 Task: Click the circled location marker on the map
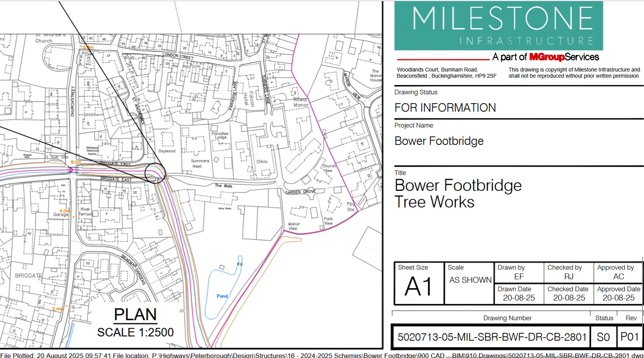coord(155,173)
